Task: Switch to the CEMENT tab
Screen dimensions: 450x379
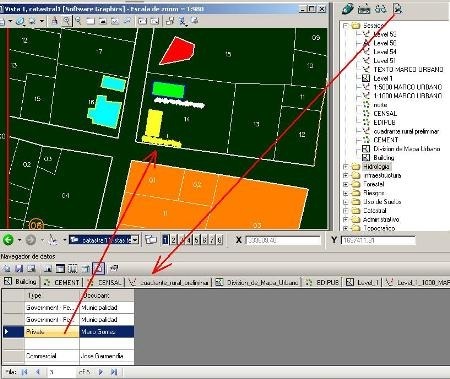Action: (x=62, y=282)
